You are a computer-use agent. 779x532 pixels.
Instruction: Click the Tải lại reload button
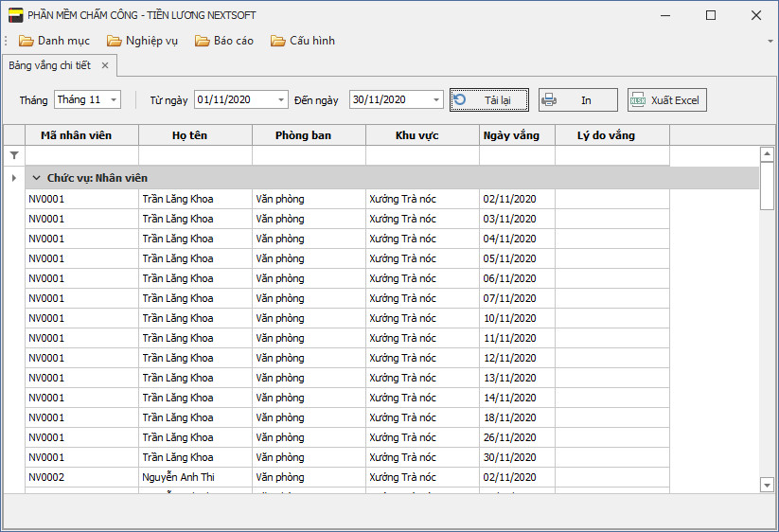tap(488, 99)
